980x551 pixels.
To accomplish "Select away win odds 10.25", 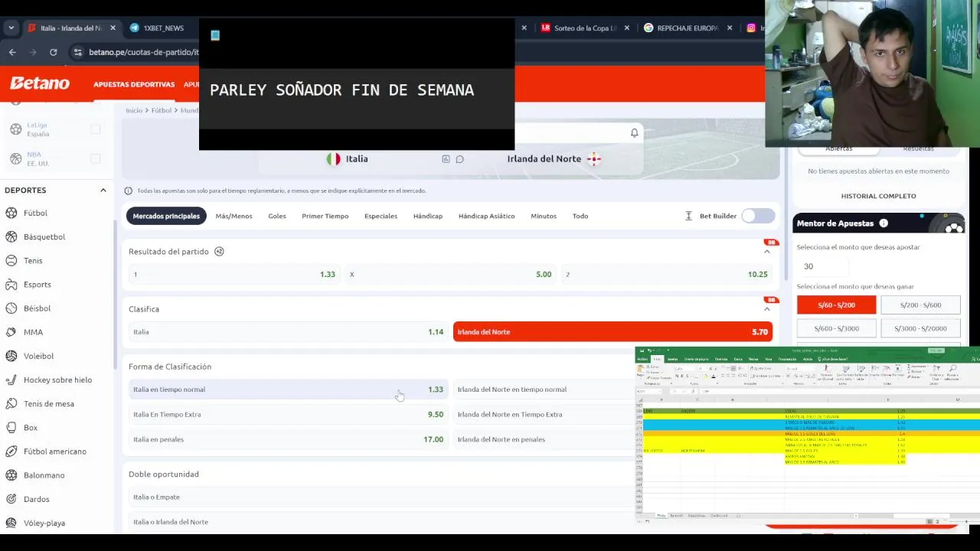I will pos(666,274).
